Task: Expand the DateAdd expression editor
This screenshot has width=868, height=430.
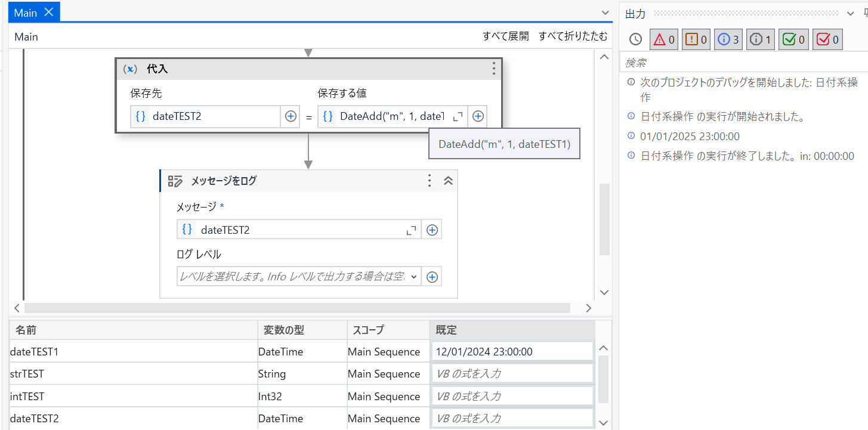Action: coord(458,117)
